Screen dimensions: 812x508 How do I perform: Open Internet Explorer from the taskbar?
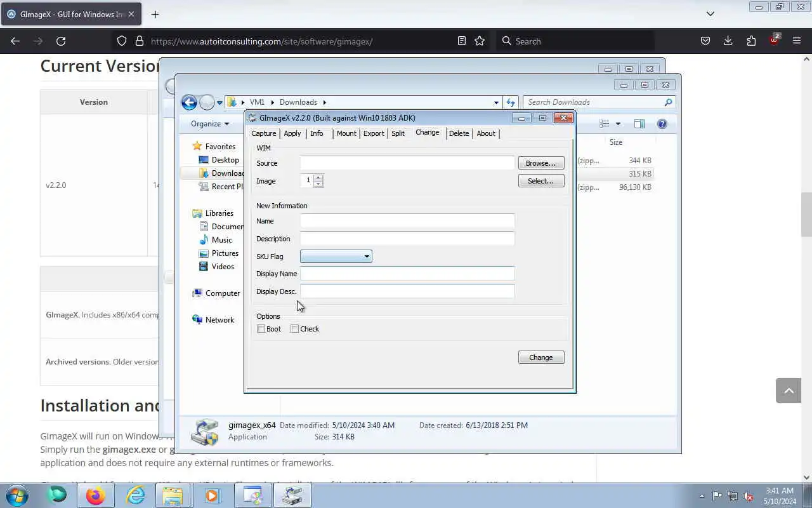135,495
